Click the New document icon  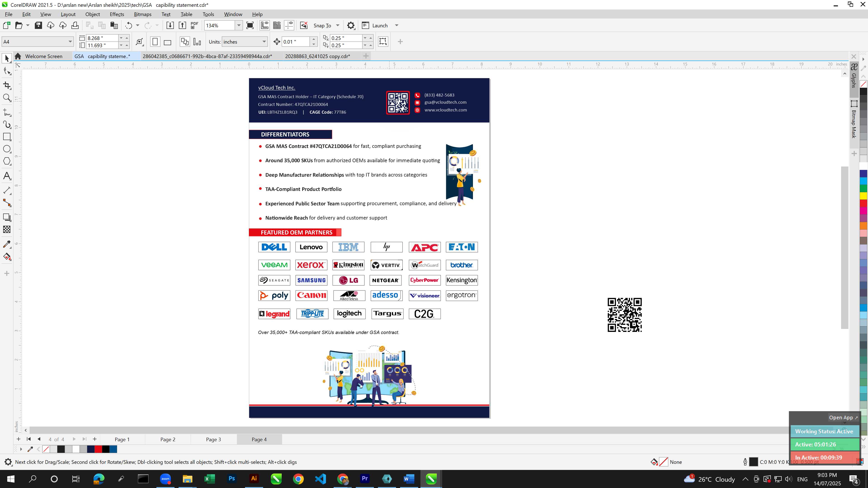pos(6,26)
